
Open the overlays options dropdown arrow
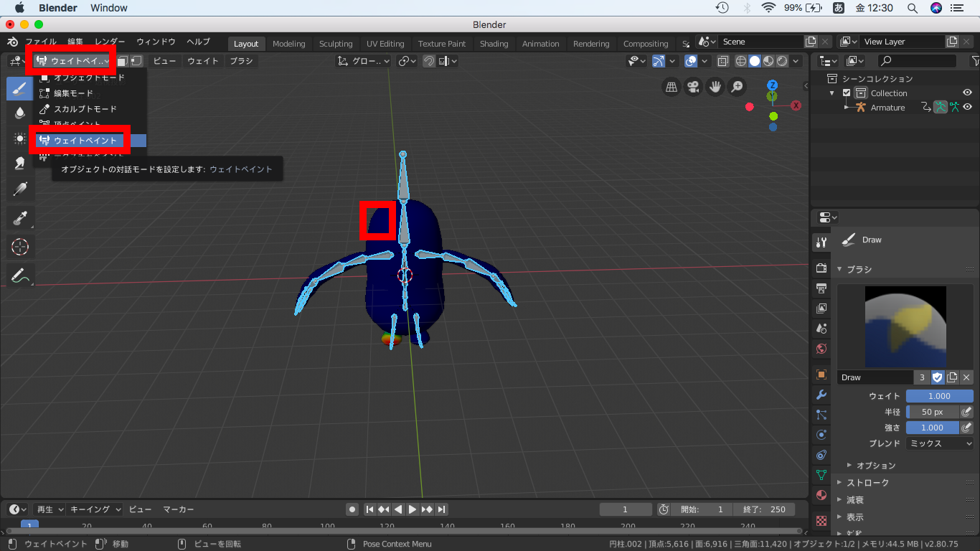[705, 61]
